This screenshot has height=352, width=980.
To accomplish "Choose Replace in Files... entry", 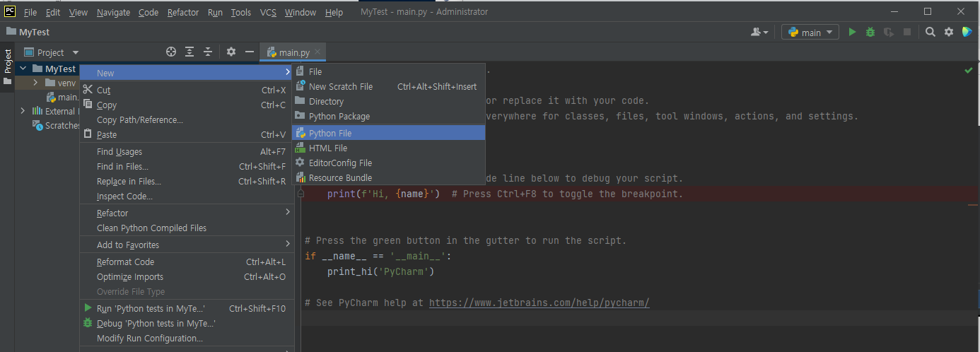I will click(187, 181).
